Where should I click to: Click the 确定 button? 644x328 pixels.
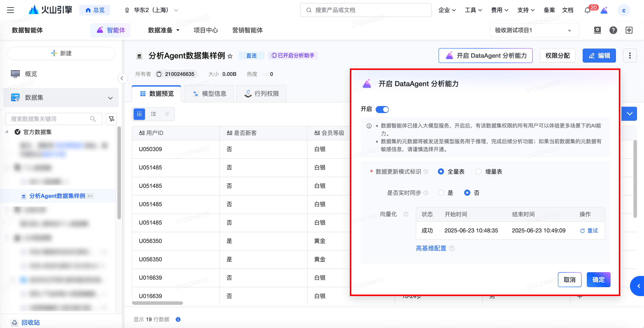click(598, 280)
